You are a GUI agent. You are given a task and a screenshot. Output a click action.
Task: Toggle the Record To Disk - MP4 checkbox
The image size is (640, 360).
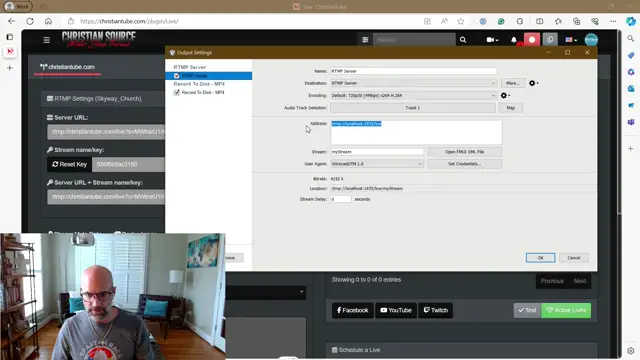coord(176,93)
